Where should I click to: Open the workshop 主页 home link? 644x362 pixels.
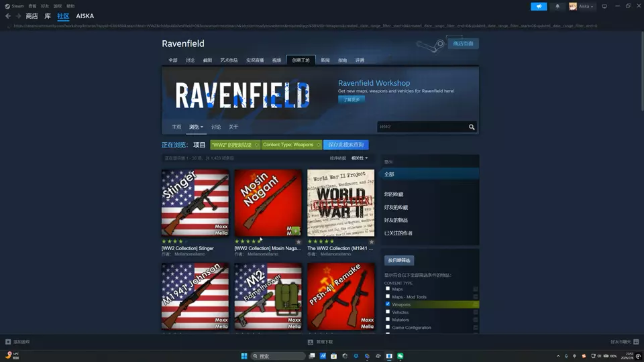(x=176, y=127)
